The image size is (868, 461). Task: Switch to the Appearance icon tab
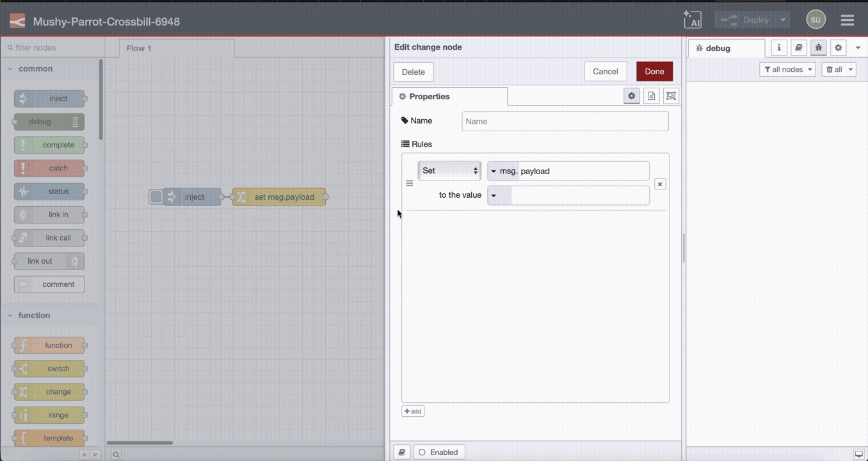coord(671,95)
